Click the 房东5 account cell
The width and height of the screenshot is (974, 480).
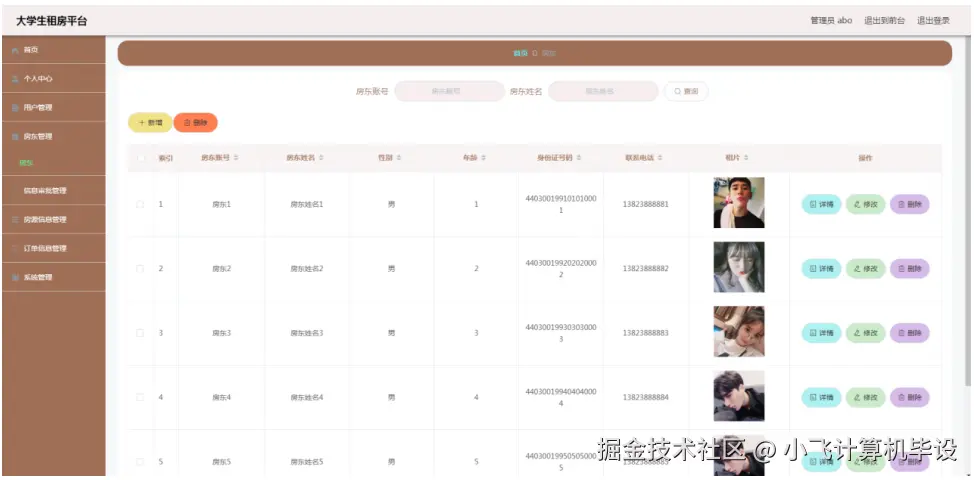tap(221, 462)
